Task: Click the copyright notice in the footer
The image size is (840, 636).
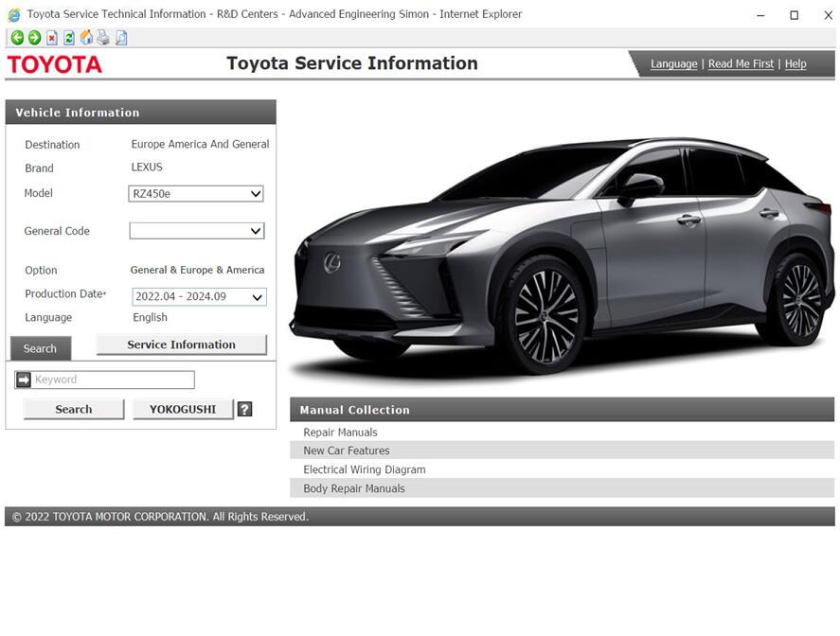Action: point(160,517)
